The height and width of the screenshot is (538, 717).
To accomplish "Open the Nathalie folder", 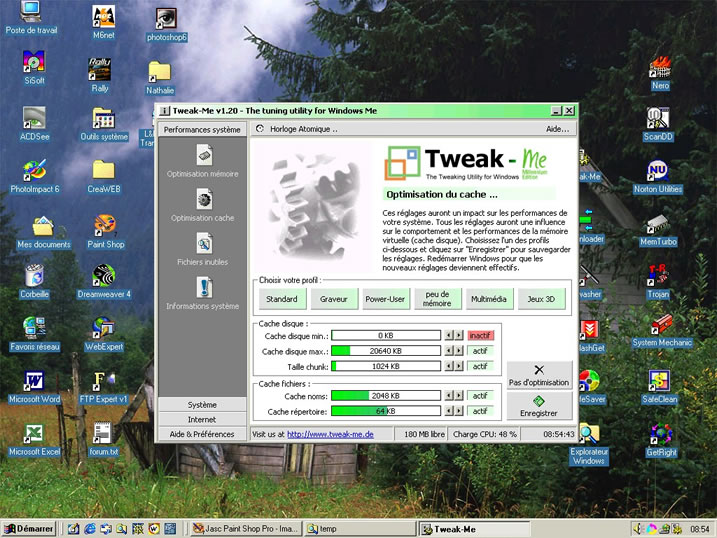I will click(x=160, y=78).
